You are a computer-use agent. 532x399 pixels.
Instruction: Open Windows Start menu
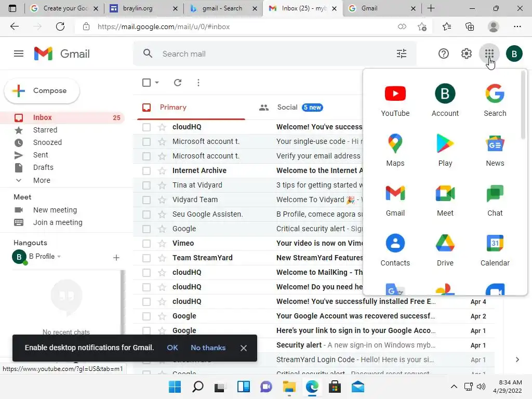(x=175, y=387)
